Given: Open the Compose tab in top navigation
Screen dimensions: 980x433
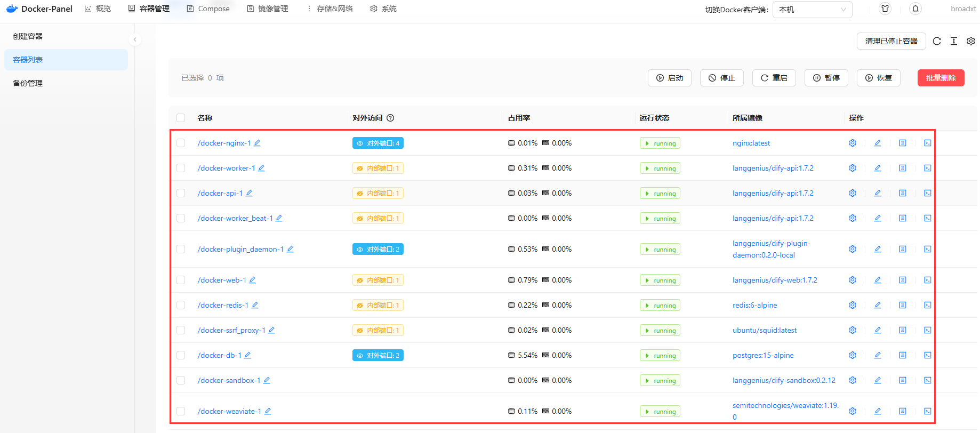Looking at the screenshot, I should click(x=208, y=9).
